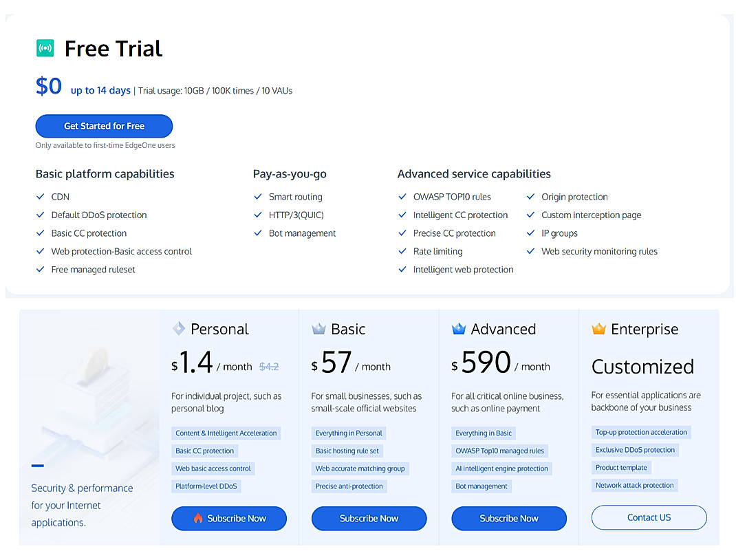Click the cloud icon beside Advanced

(458, 329)
